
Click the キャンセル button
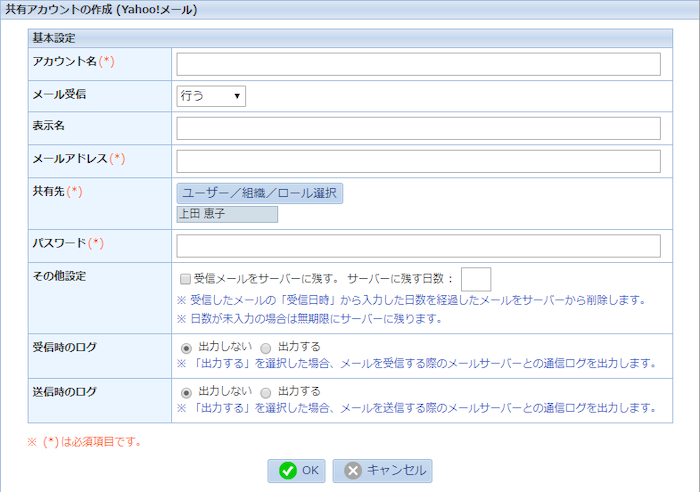coord(383,471)
